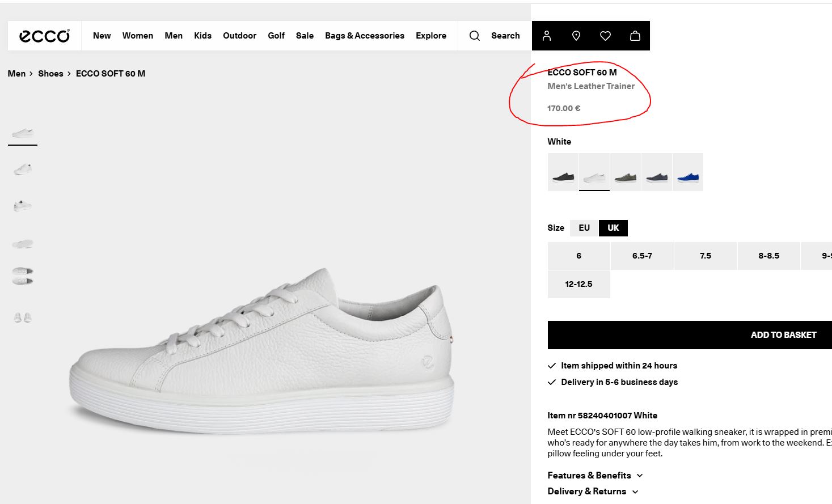Image resolution: width=832 pixels, height=504 pixels.
Task: Select size 7.5
Action: coord(706,256)
